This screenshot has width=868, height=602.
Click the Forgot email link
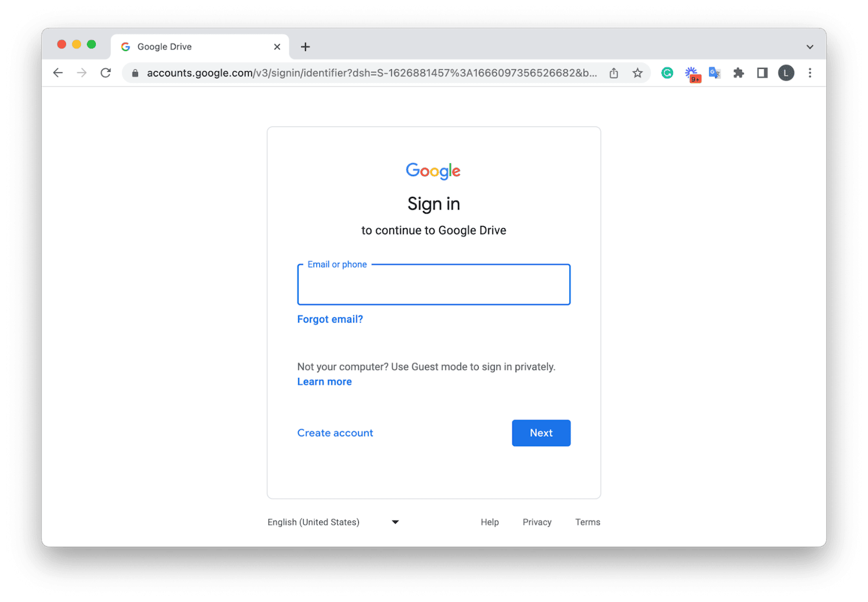point(330,318)
